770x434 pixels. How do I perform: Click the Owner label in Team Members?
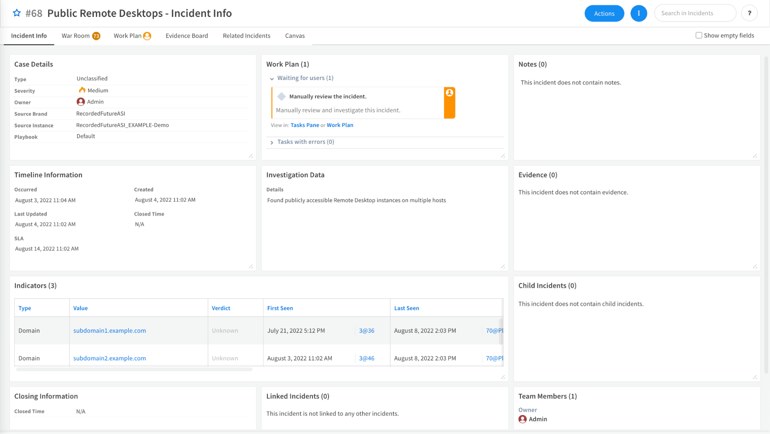527,409
